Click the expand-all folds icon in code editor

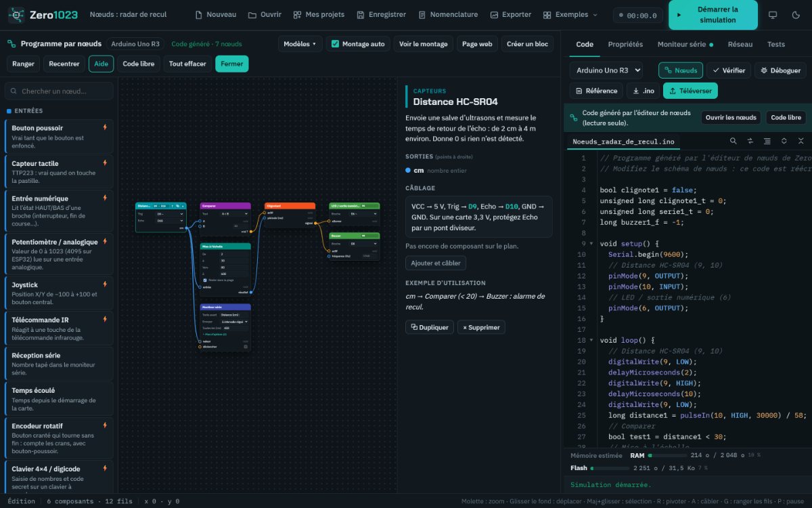[x=784, y=141]
